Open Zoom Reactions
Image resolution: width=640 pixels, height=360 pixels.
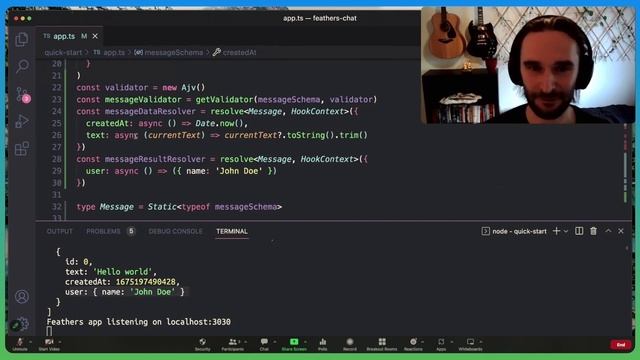[x=413, y=344]
